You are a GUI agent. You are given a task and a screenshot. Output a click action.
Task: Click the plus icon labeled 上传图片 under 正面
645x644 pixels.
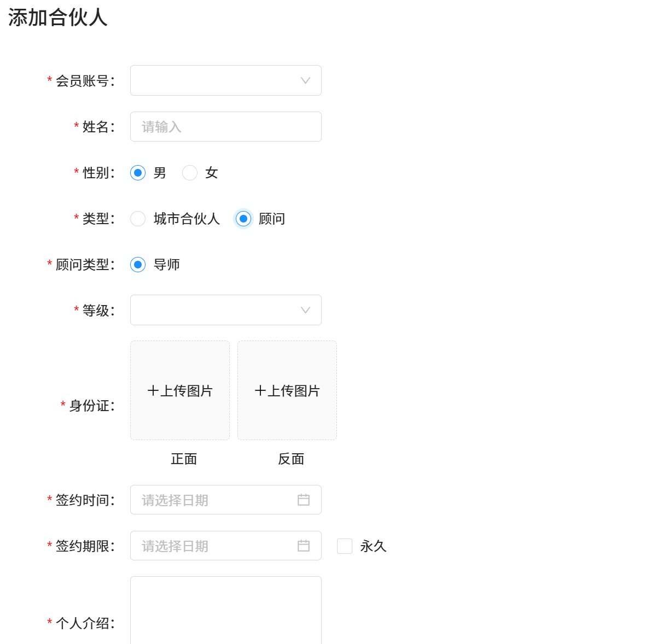tap(153, 390)
